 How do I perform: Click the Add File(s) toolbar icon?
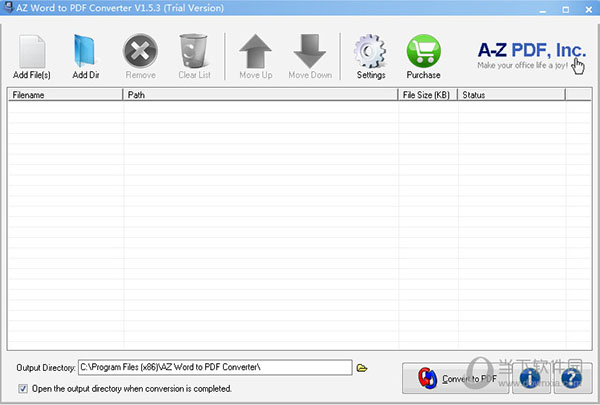point(32,51)
